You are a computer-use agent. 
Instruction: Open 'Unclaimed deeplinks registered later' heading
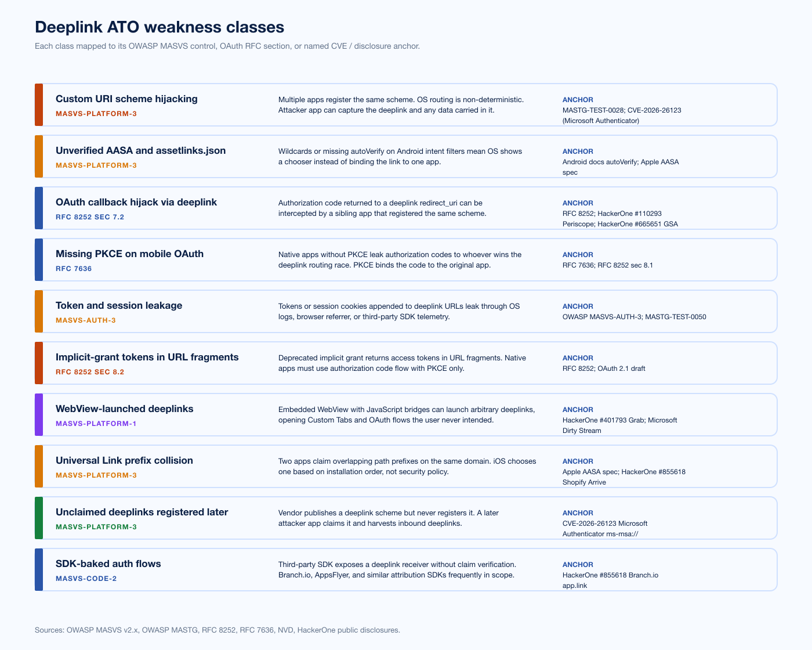click(x=142, y=512)
